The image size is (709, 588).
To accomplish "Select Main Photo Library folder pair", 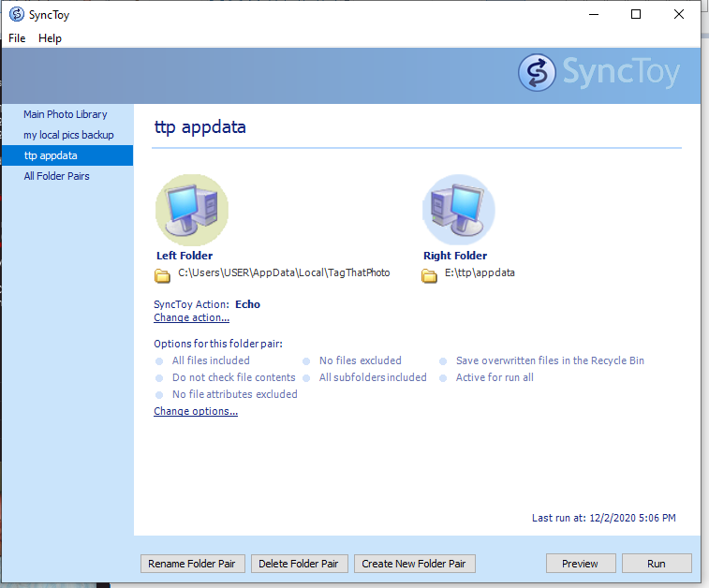I will [66, 114].
